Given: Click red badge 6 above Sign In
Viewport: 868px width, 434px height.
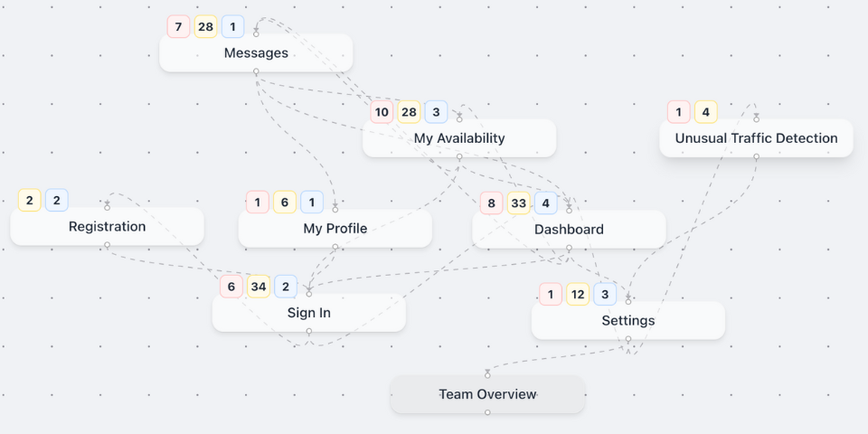Looking at the screenshot, I should (x=231, y=287).
